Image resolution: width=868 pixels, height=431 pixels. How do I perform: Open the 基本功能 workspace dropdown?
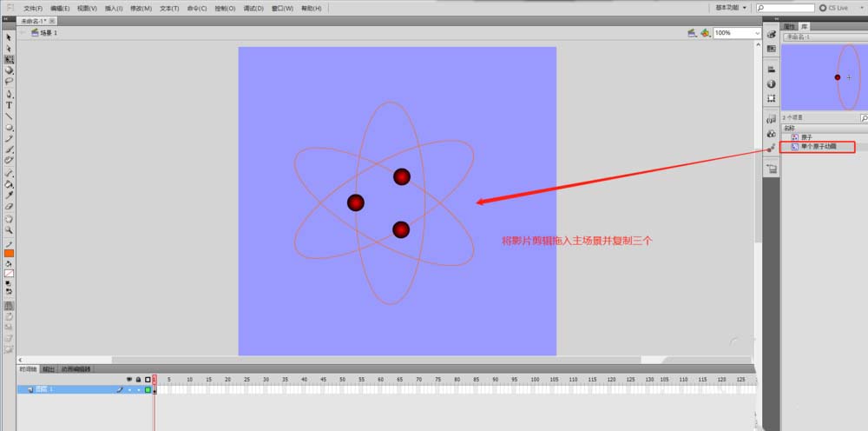pyautogui.click(x=731, y=8)
